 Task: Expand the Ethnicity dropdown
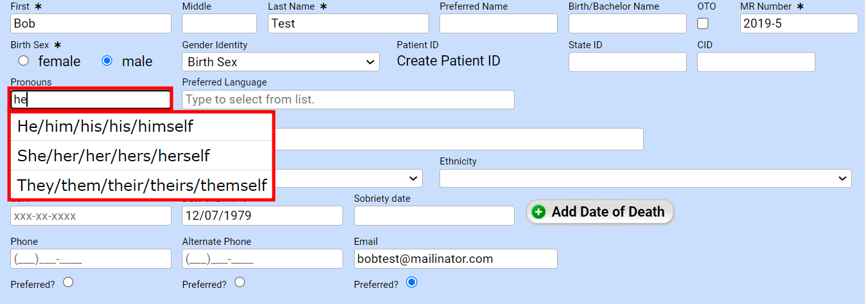pos(645,178)
